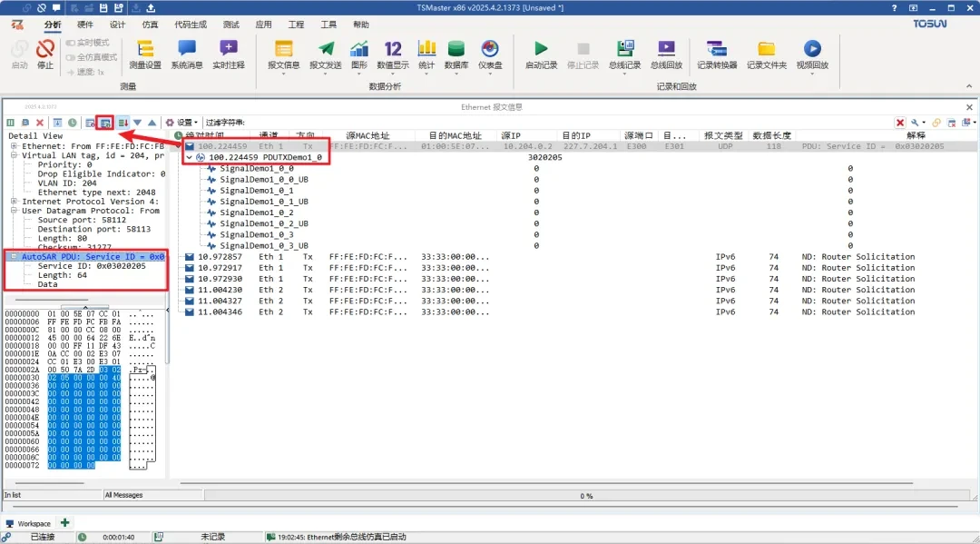980x544 pixels.
Task: Open 测量设置 measurement setup
Action: click(x=144, y=53)
